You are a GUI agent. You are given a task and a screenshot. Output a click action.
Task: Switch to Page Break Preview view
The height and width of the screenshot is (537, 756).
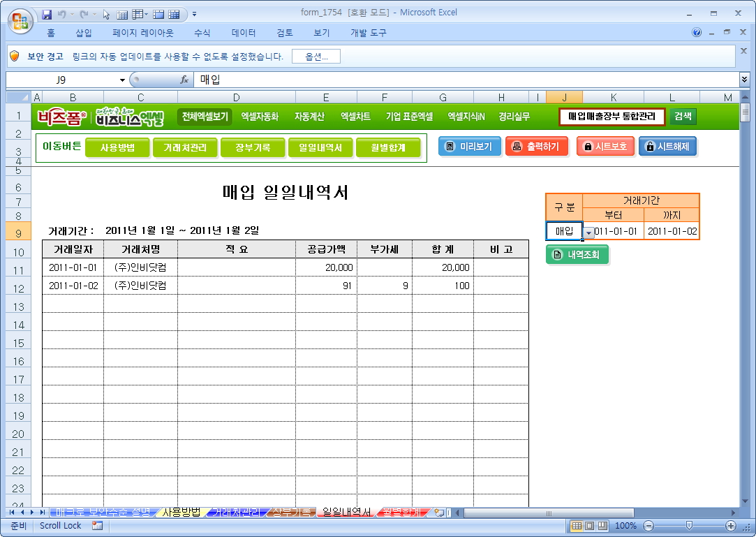(602, 526)
